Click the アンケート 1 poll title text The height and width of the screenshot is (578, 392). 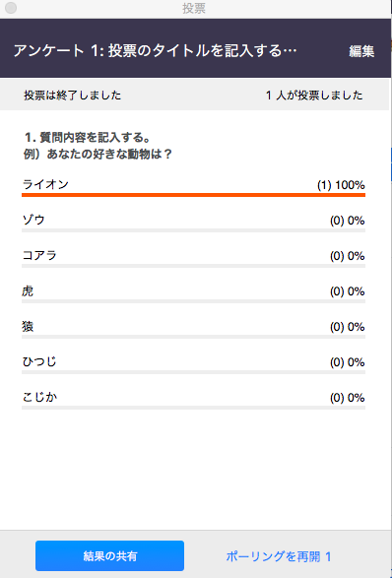(x=155, y=51)
